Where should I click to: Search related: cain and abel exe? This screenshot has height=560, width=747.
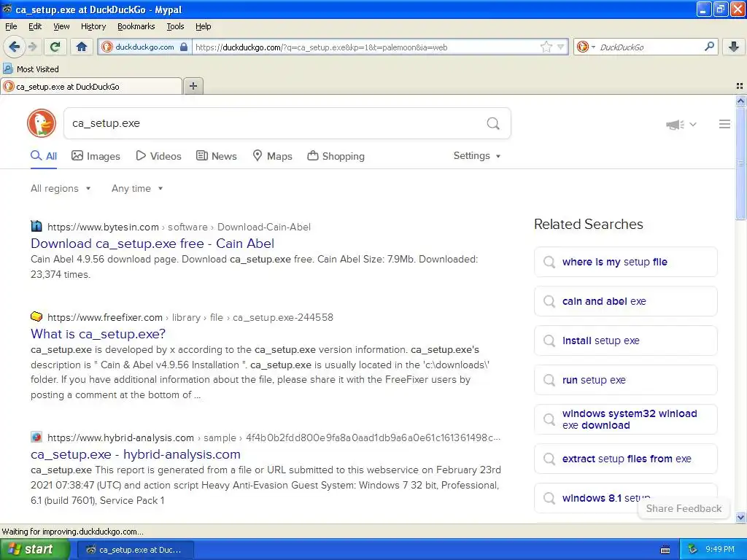625,301
